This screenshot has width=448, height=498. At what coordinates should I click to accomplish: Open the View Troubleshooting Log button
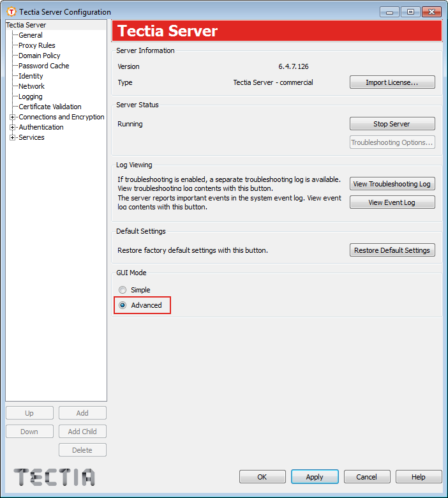click(x=392, y=184)
